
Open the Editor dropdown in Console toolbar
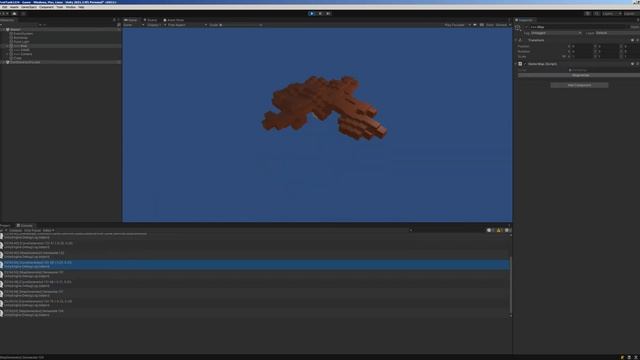(x=48, y=230)
